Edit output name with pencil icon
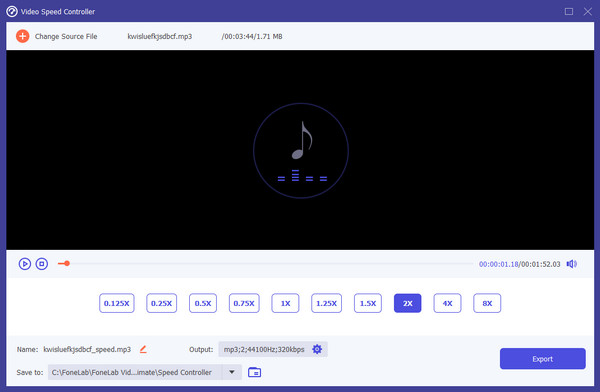 coord(143,349)
